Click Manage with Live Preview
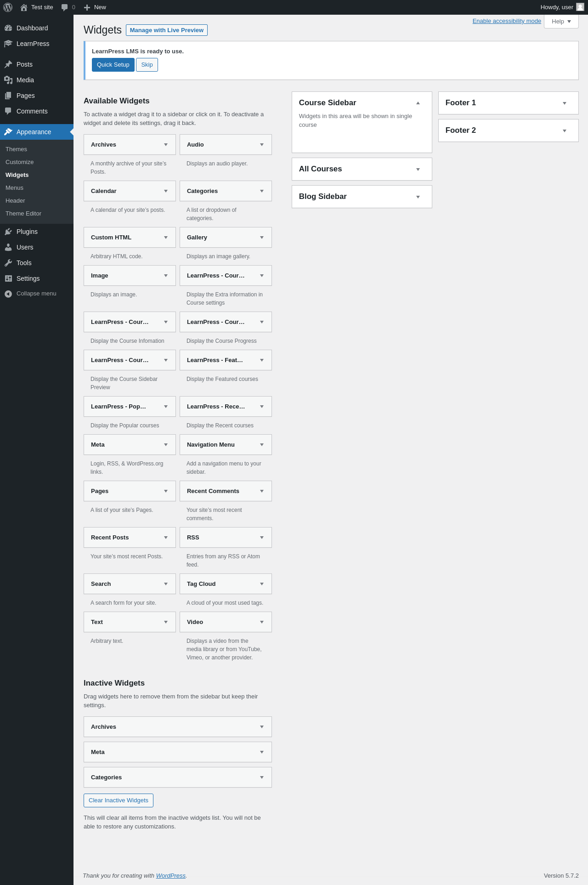The width and height of the screenshot is (588, 885). tap(167, 30)
